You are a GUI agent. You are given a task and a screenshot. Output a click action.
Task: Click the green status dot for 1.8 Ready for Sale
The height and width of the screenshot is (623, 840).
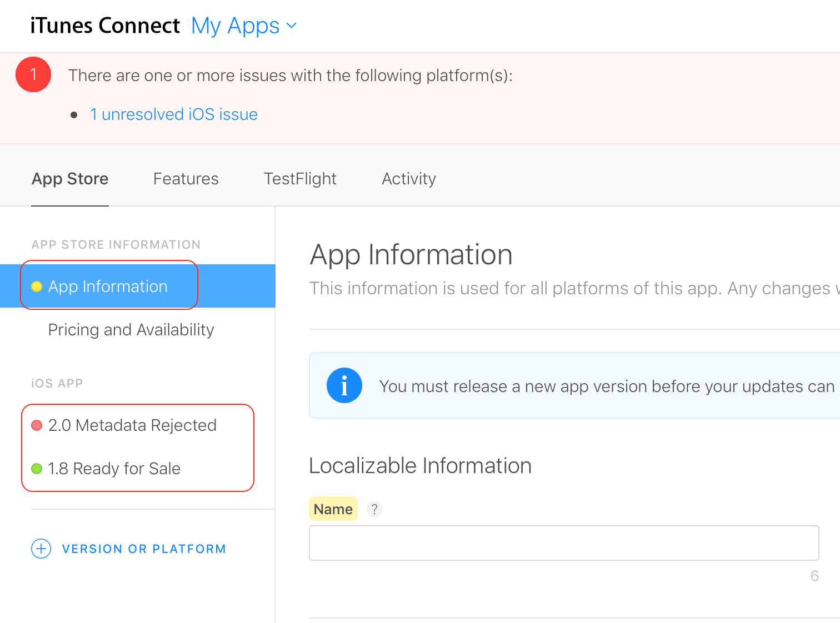click(x=37, y=469)
